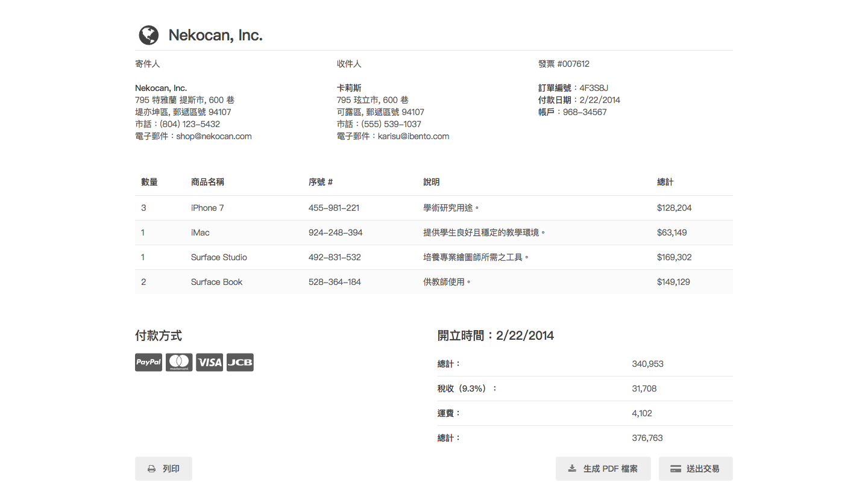Click the JCB payment icon

tap(240, 362)
